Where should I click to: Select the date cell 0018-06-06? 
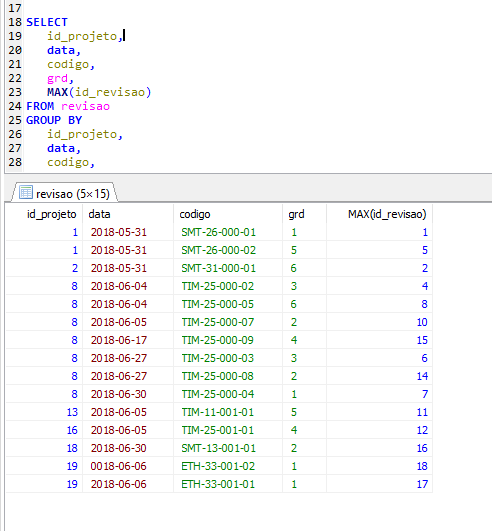pos(128,466)
